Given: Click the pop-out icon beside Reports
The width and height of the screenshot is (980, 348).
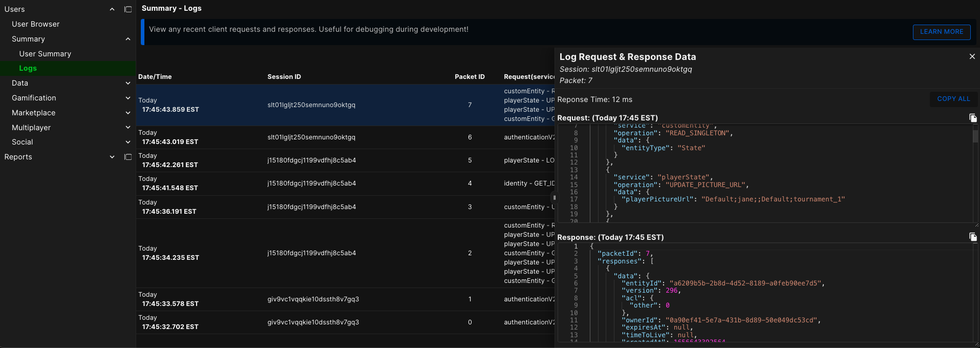Looking at the screenshot, I should (128, 157).
